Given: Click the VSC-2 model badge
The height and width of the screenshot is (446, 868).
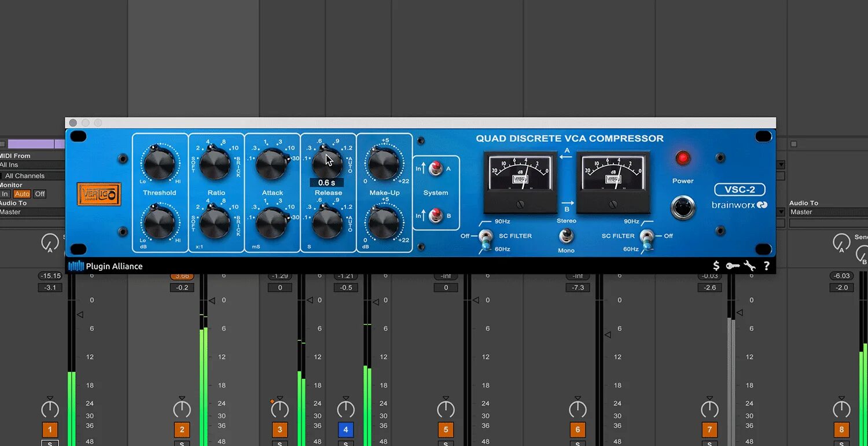Looking at the screenshot, I should pyautogui.click(x=740, y=190).
